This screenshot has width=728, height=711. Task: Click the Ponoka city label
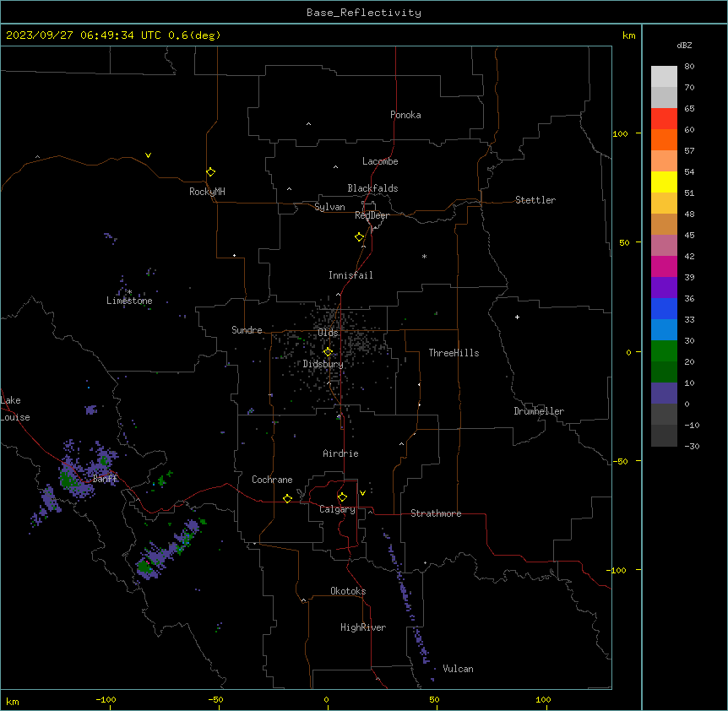tap(405, 115)
